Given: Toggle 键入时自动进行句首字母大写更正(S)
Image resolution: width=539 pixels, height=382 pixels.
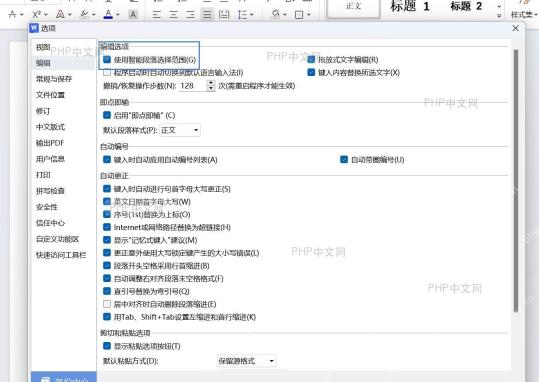Looking at the screenshot, I should [107, 189].
